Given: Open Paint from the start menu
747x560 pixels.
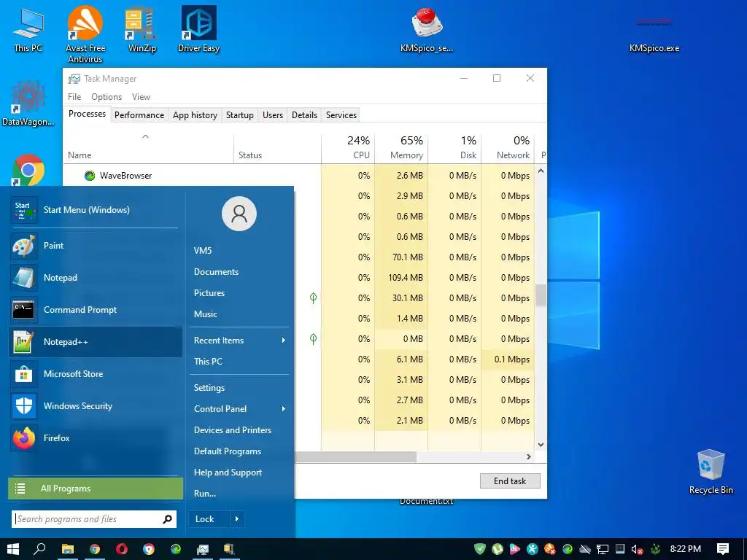Looking at the screenshot, I should [x=96, y=246].
